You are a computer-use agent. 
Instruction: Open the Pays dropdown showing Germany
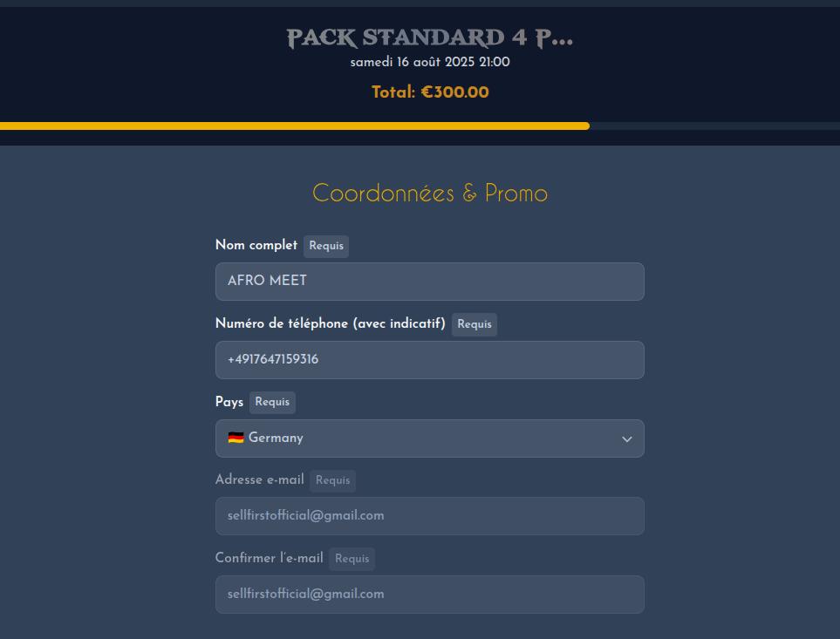430,438
